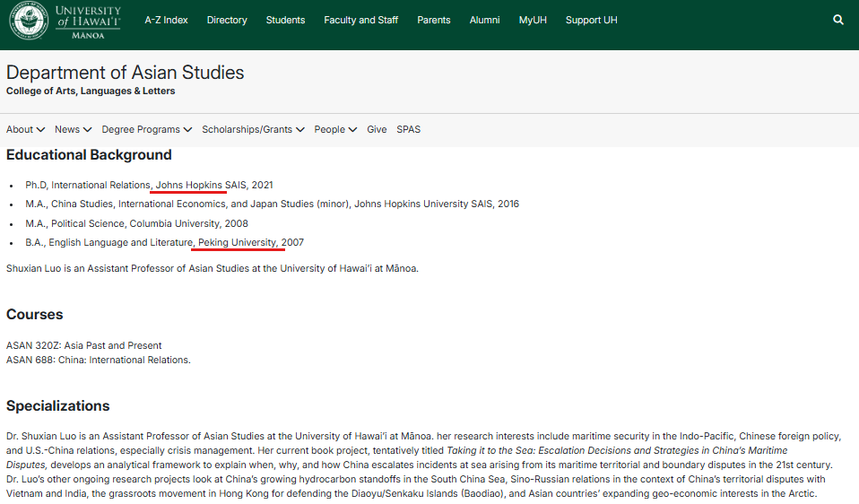Click the Educational Background heading
Image resolution: width=859 pixels, height=504 pixels.
[x=89, y=155]
